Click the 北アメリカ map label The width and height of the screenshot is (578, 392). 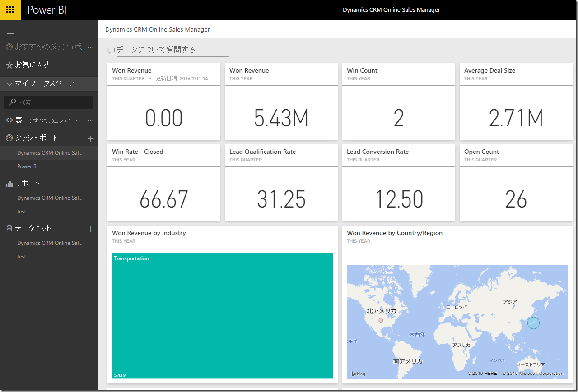pyautogui.click(x=382, y=311)
